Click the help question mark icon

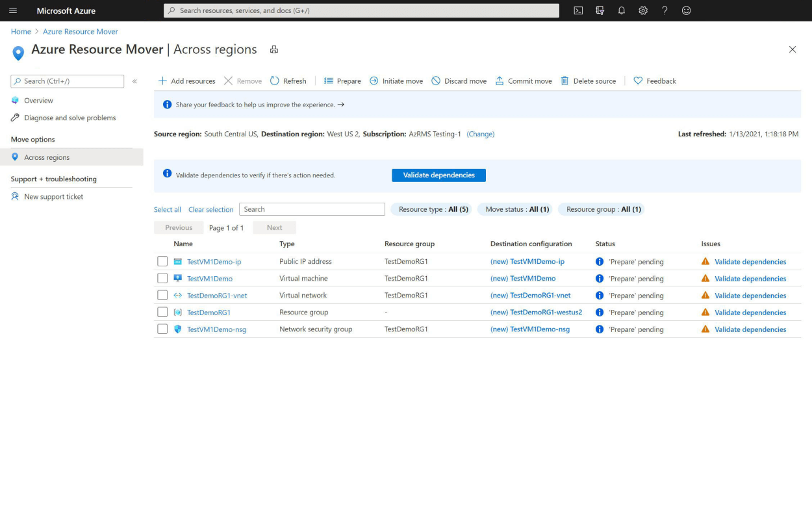tap(665, 10)
